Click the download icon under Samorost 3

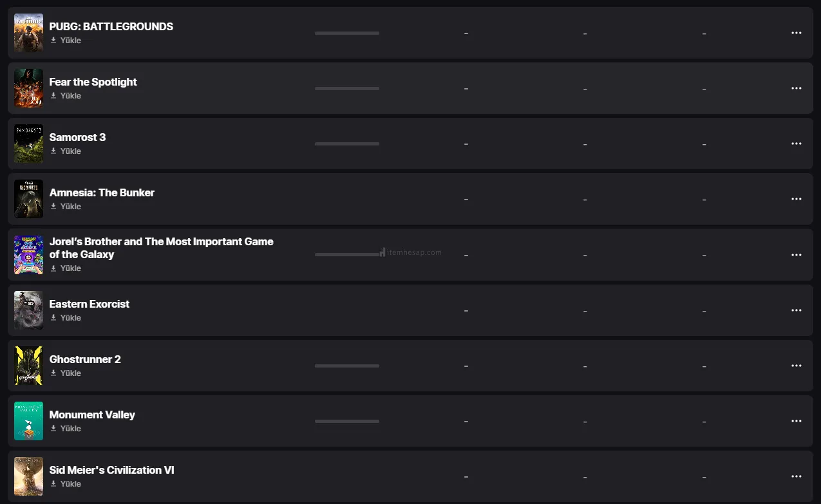[x=53, y=151]
